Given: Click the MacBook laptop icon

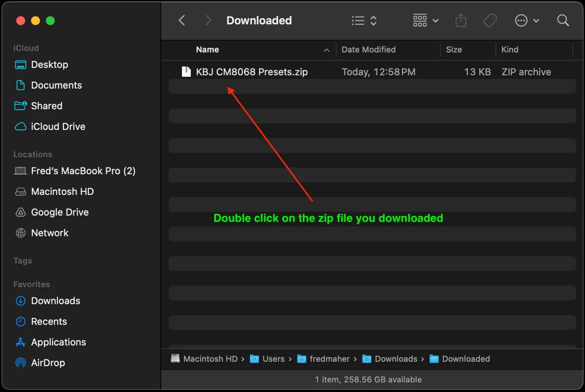Looking at the screenshot, I should click(20, 171).
